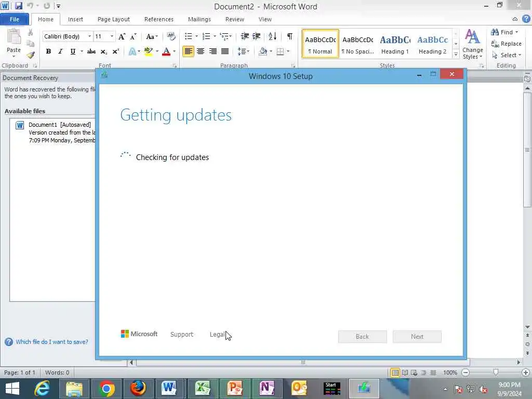The height and width of the screenshot is (399, 532).
Task: Switch to Review tab
Action: 235,19
